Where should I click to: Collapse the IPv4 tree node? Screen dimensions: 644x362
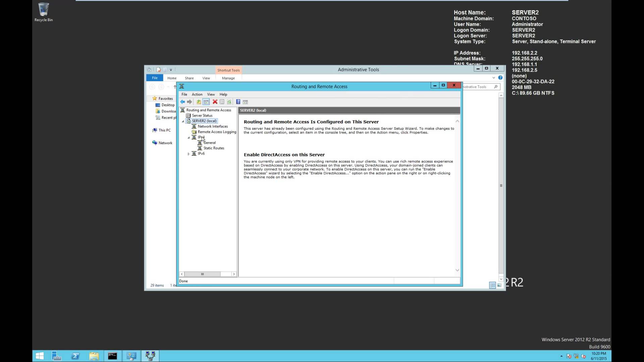[x=189, y=137]
